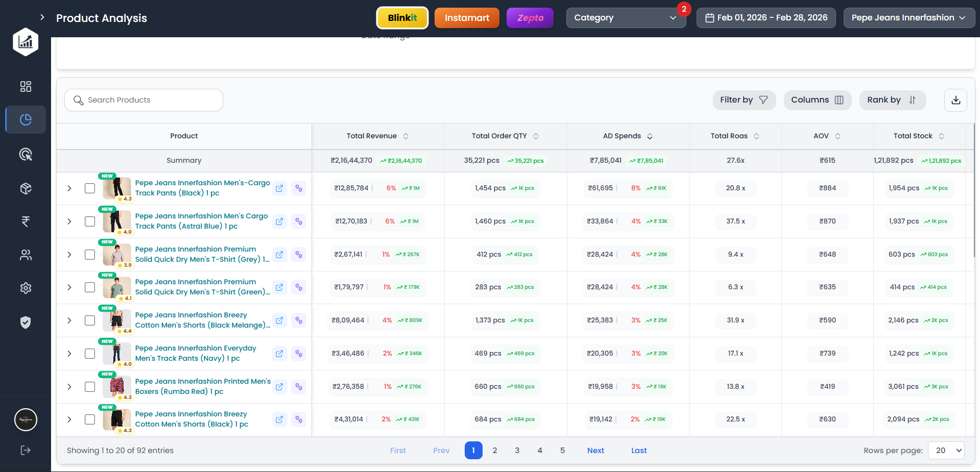
Task: Open the Columns chooser
Action: pyautogui.click(x=817, y=100)
